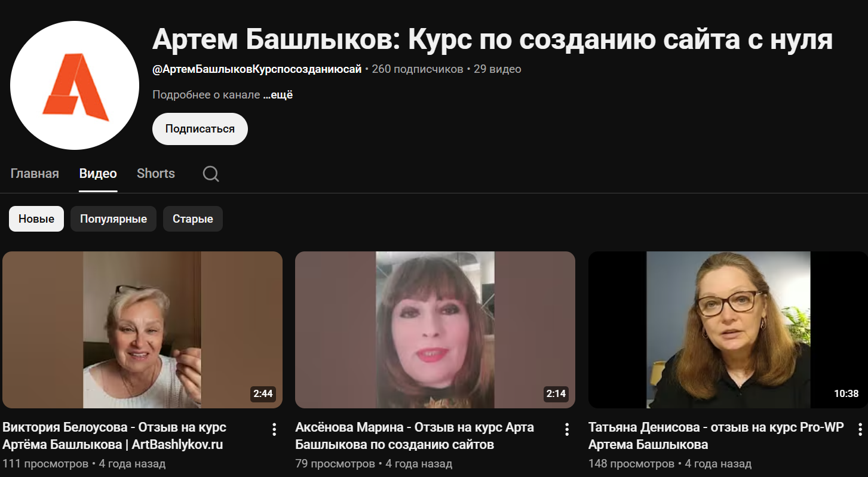Click the Подробнее о канале text
The image size is (868, 477).
pyautogui.click(x=206, y=95)
